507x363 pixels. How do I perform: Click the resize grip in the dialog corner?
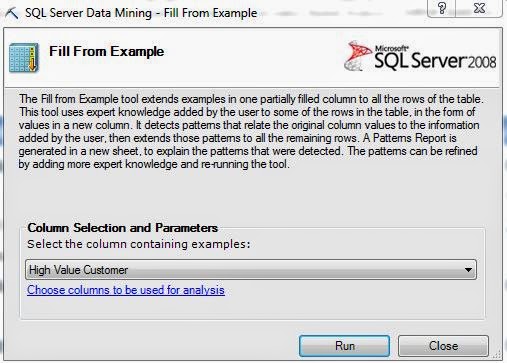pyautogui.click(x=498, y=356)
